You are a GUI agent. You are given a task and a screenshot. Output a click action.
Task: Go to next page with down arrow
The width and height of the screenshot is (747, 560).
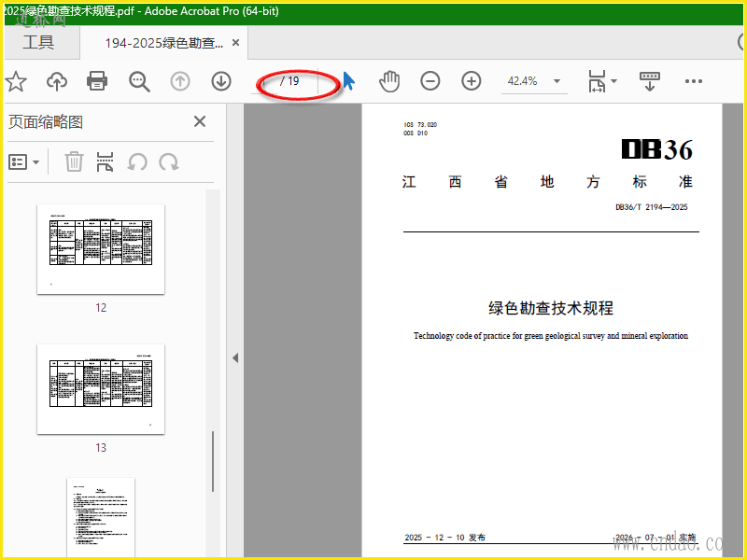(x=221, y=81)
